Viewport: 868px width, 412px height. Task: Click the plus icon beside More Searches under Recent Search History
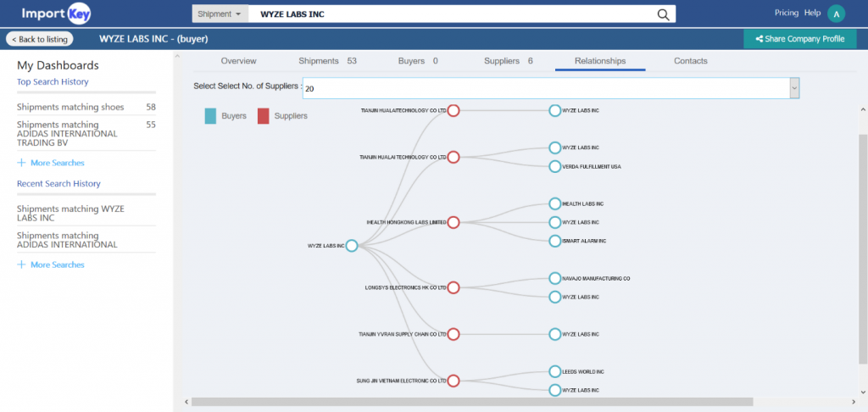click(21, 264)
